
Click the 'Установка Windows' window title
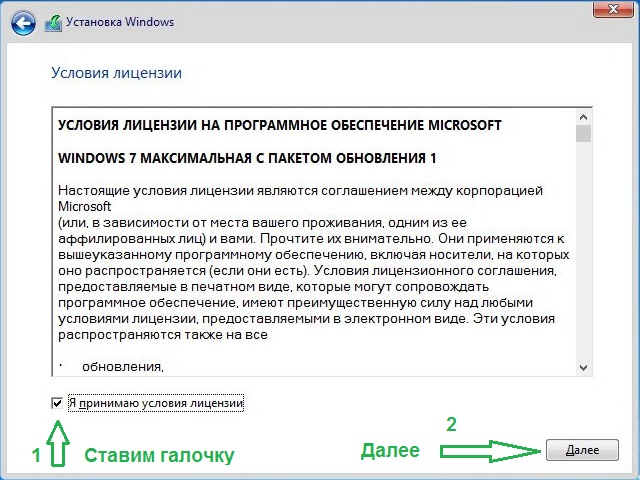pos(120,22)
